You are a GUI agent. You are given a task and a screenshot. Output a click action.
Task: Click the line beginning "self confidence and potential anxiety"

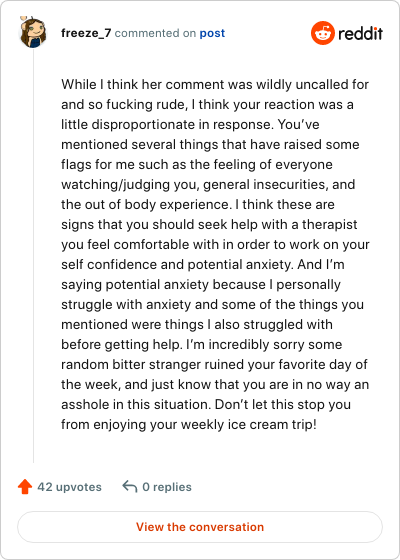click(x=202, y=265)
